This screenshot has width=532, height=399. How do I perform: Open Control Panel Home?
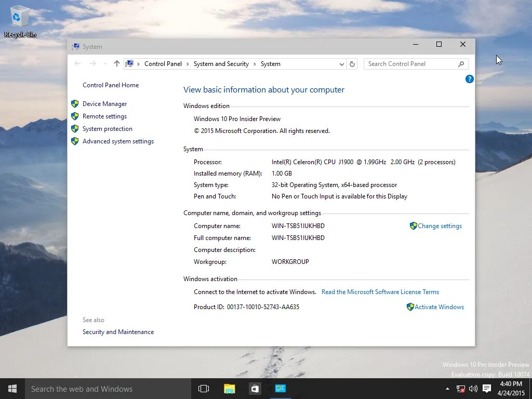pos(111,85)
